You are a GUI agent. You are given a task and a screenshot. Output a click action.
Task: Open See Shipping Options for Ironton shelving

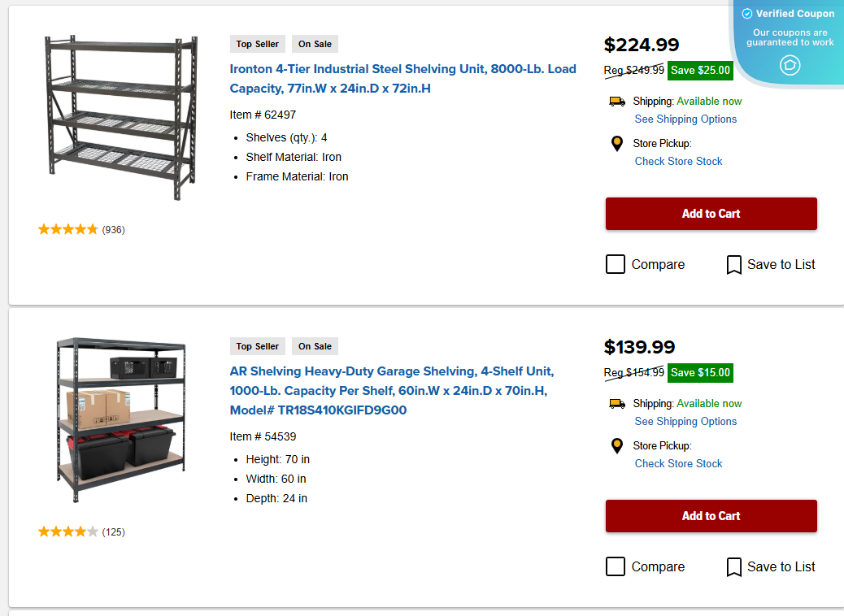pyautogui.click(x=685, y=119)
